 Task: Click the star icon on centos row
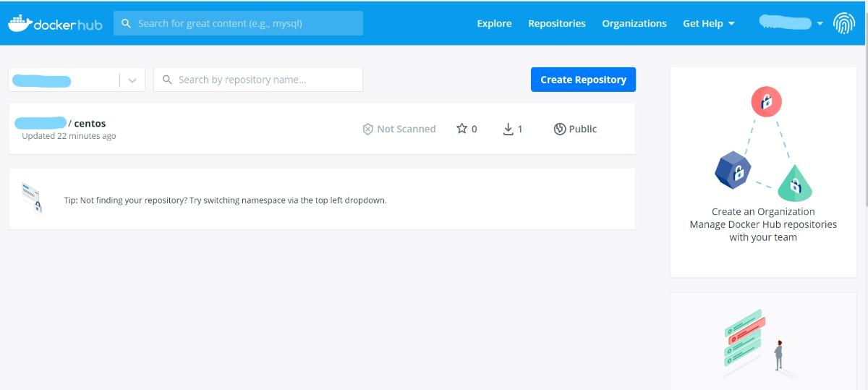tap(461, 129)
